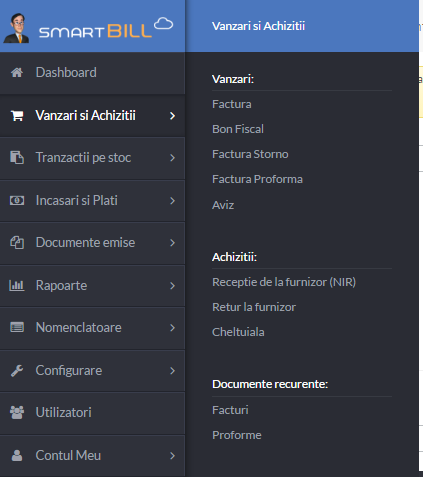Screen dimensions: 423x477
Task: Select Proforme under Documente recurente
Action: coord(237,435)
